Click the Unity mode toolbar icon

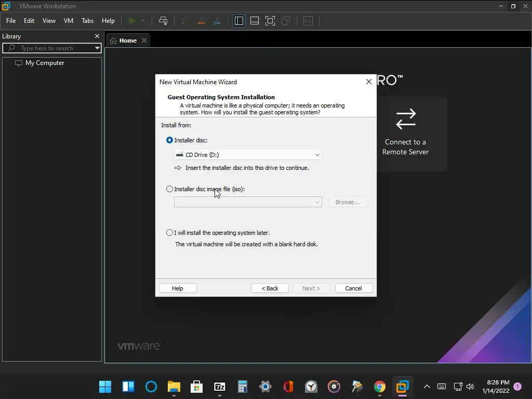pos(286,21)
